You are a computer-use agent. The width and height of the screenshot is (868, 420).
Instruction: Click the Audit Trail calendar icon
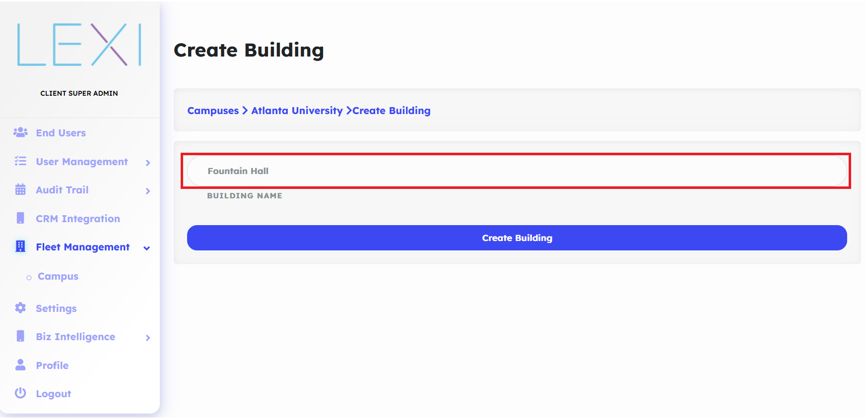click(20, 189)
